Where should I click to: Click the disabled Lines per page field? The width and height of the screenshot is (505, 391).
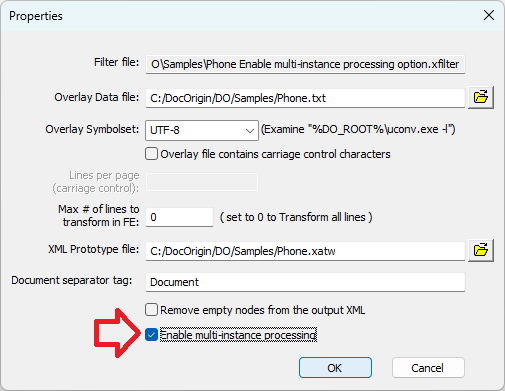click(x=202, y=182)
